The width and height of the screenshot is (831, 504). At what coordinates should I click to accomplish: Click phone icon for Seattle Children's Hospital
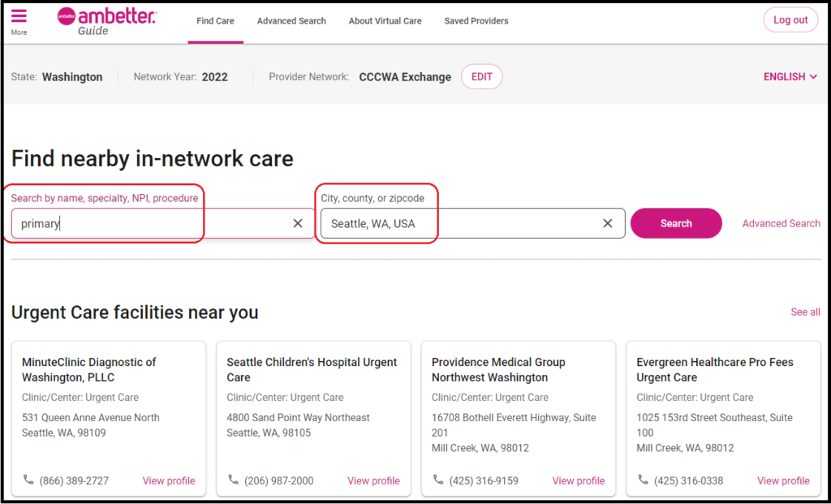pos(233,480)
